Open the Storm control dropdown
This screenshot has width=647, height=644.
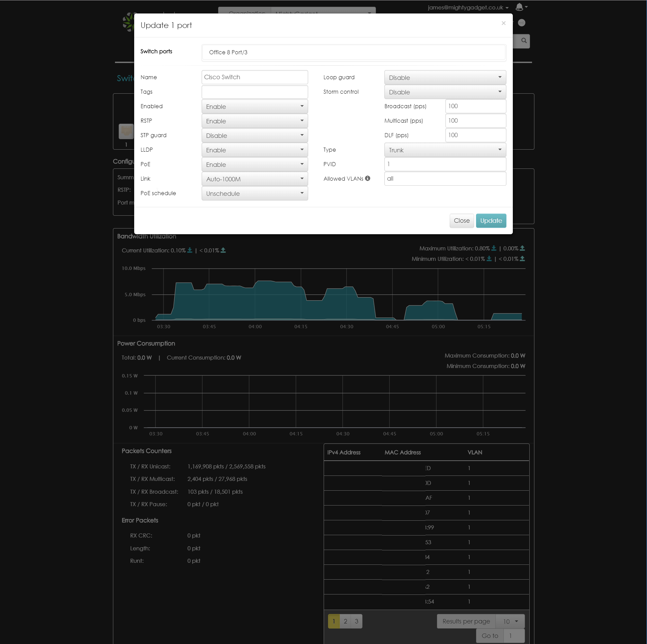click(445, 92)
